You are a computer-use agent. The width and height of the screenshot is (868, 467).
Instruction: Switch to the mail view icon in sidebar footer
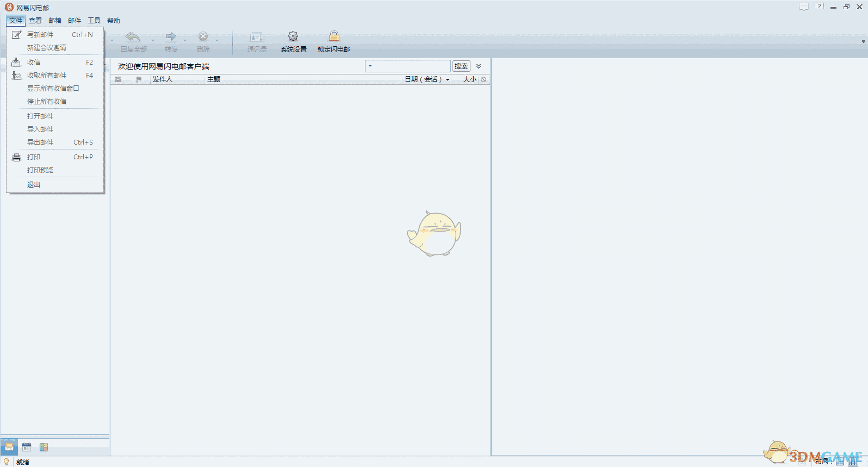tap(9, 447)
